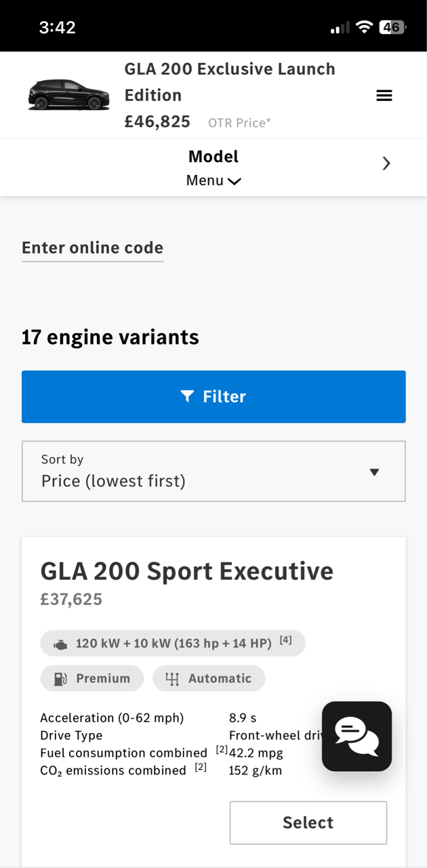Select the GLA 200 Sport Executive variant
Viewport: 427px width, 868px height.
coord(308,823)
